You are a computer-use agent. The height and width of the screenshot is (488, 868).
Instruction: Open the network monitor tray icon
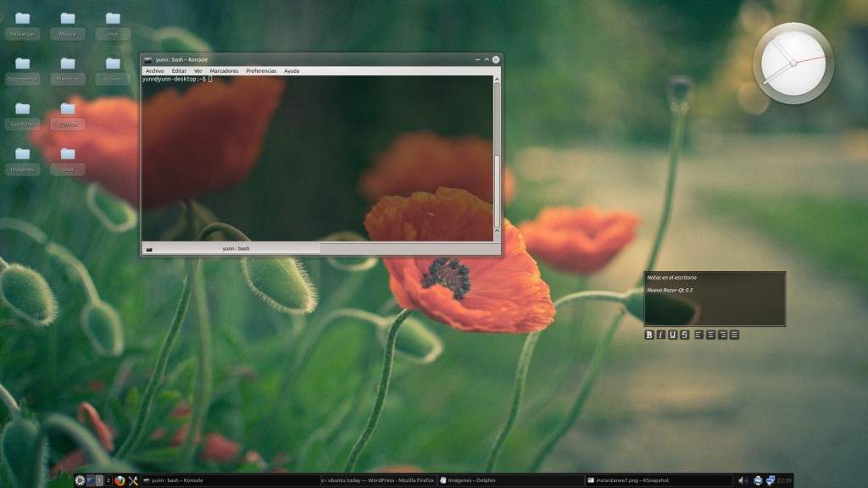coord(770,481)
